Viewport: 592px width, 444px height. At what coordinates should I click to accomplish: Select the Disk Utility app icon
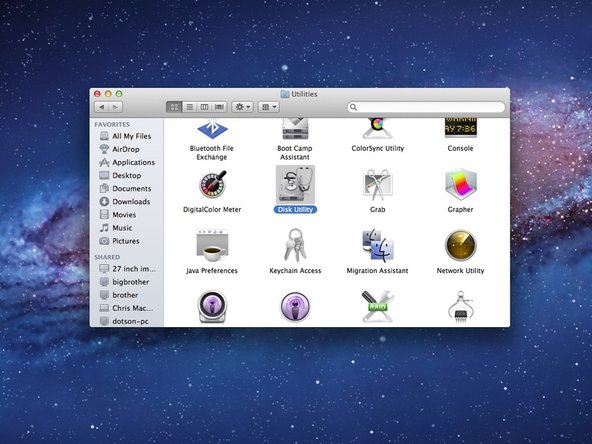click(295, 185)
